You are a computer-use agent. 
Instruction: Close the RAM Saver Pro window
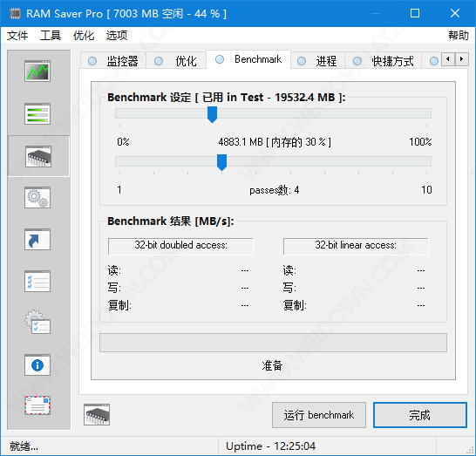click(x=455, y=13)
